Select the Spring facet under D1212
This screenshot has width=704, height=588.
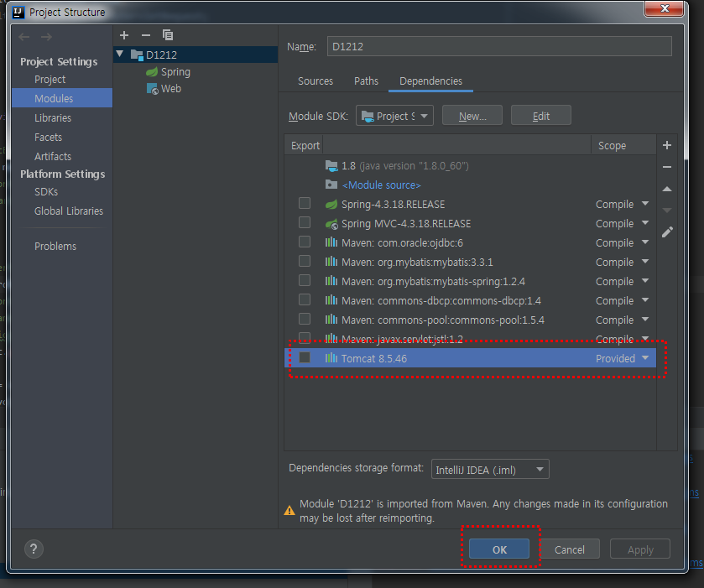[175, 72]
